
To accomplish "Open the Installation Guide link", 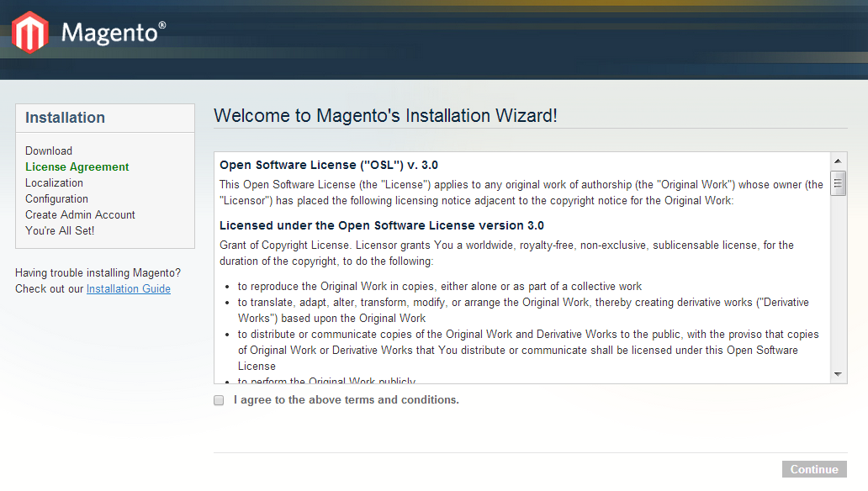I will (x=129, y=289).
